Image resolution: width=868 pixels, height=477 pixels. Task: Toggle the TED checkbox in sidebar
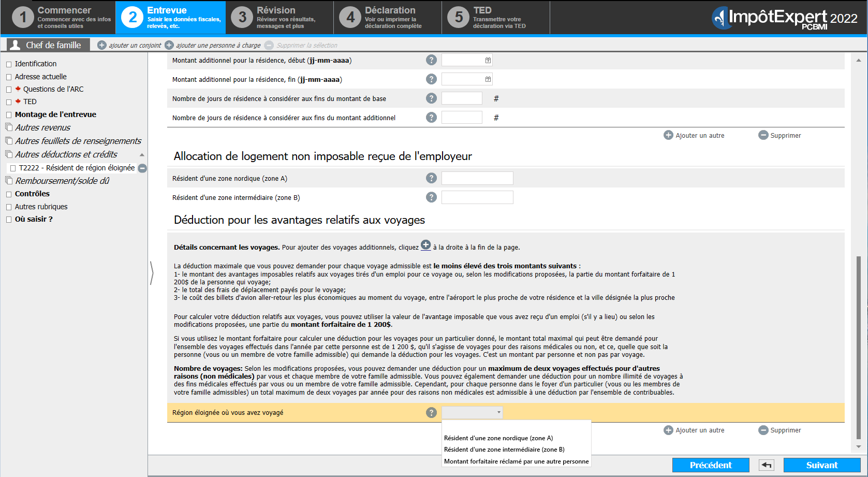pos(9,102)
